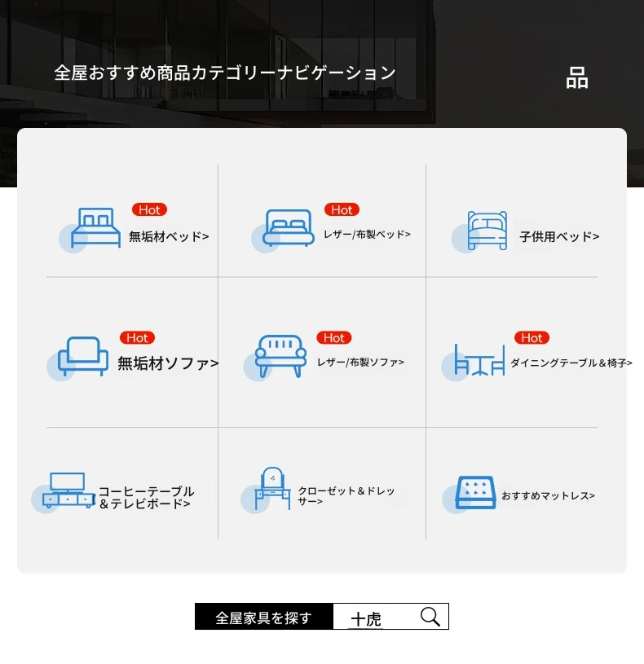Open ダイニングテーブル＆椅子> category
The width and height of the screenshot is (644, 664).
tap(571, 363)
